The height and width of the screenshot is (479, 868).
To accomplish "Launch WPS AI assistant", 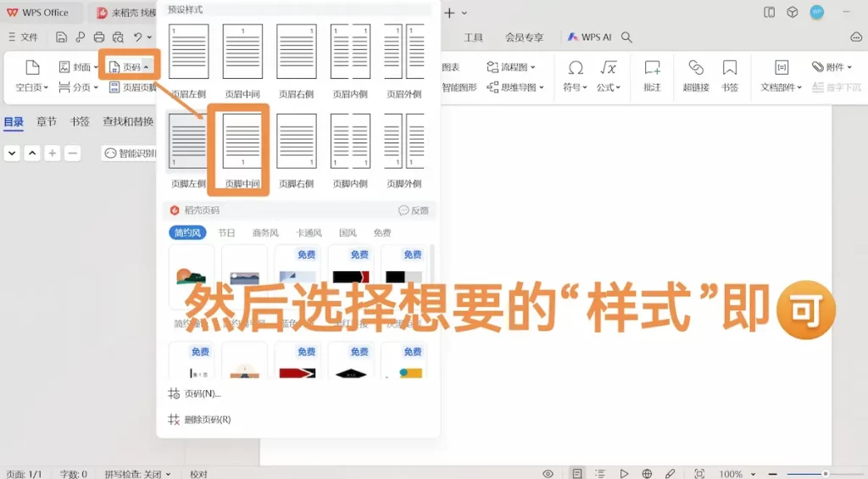I will 590,37.
